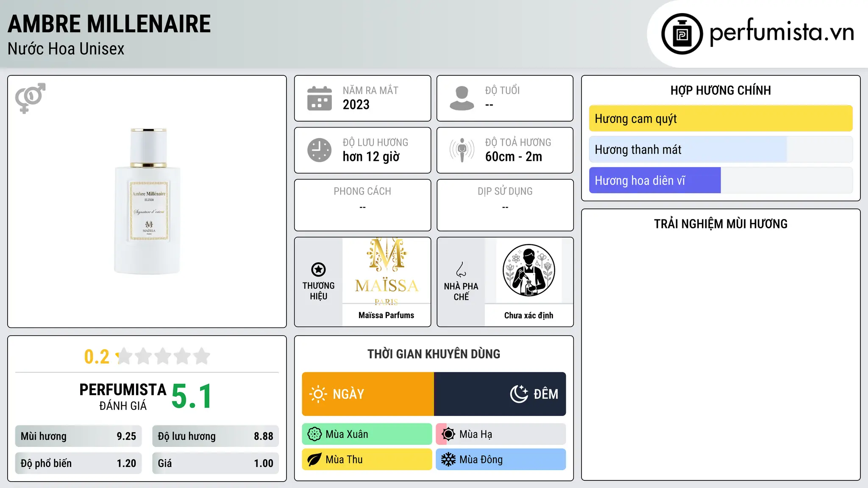
Task: Click the Dịp sử dụng occasion card
Action: (x=505, y=205)
